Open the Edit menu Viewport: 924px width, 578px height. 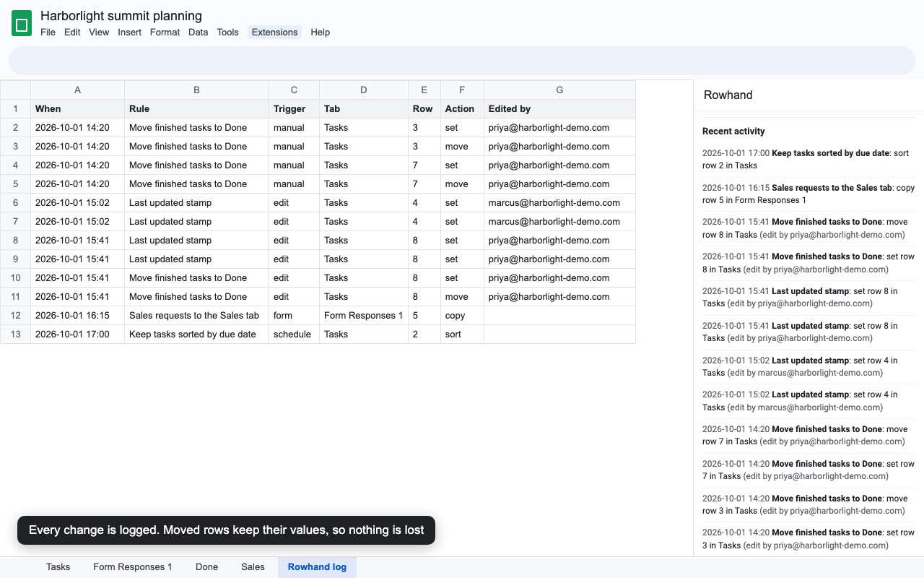tap(72, 32)
